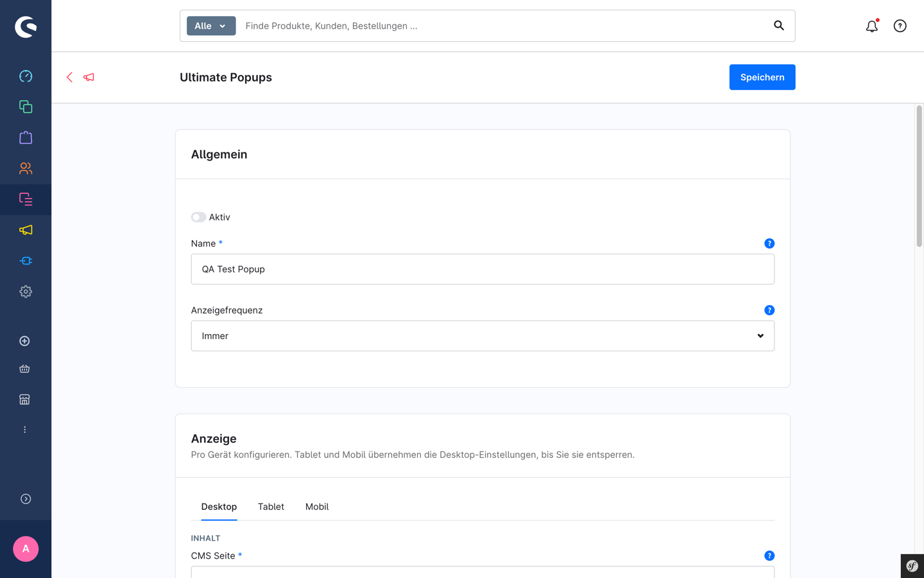Image resolution: width=924 pixels, height=578 pixels.
Task: Click the page vertical scrollbar
Action: click(919, 177)
